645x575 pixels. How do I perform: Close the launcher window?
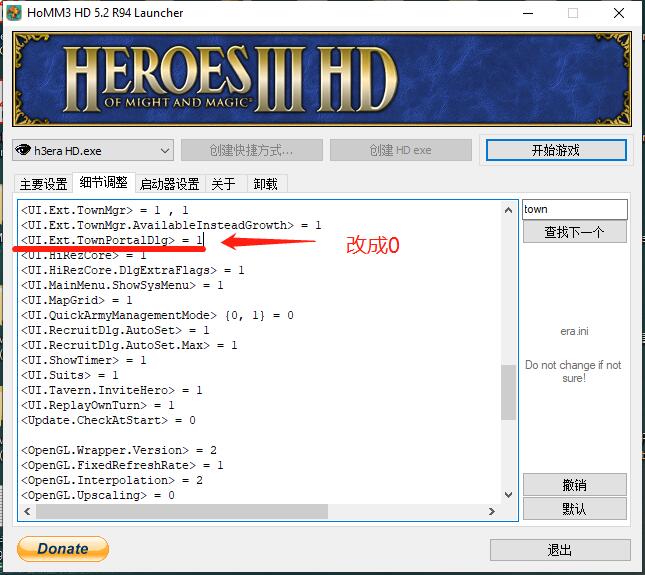pyautogui.click(x=619, y=13)
